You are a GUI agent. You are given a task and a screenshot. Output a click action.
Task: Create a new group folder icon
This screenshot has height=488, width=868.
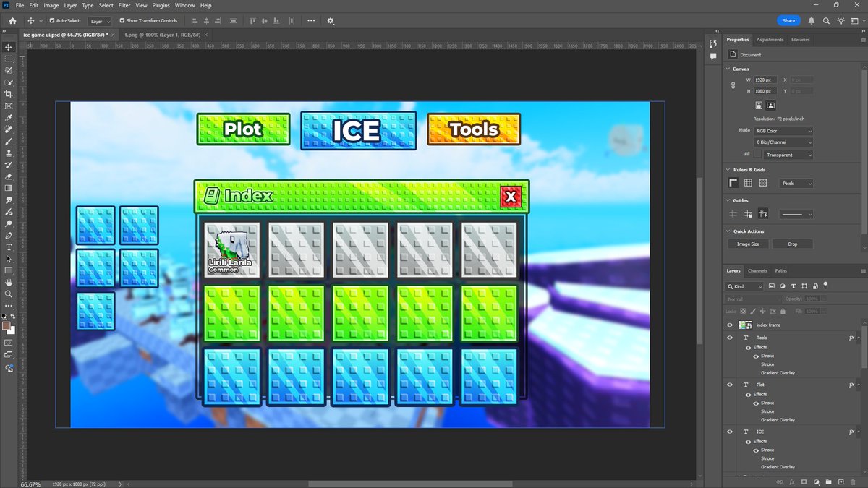coord(828,481)
